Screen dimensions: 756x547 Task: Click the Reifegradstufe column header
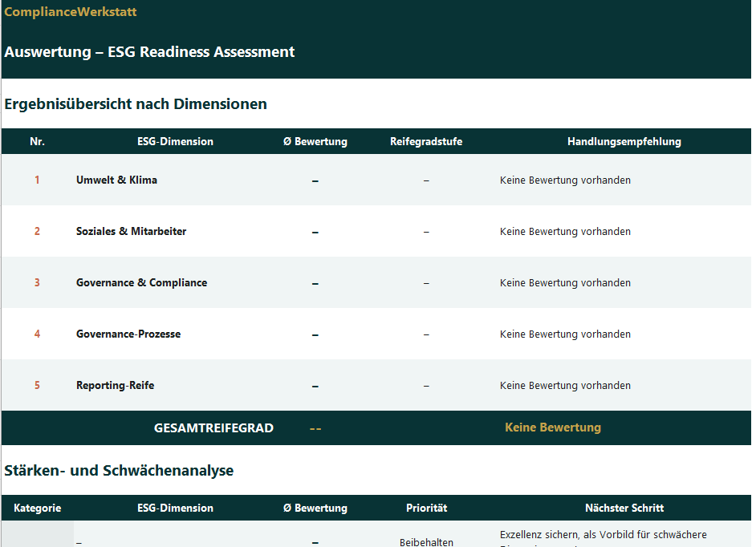click(x=426, y=142)
